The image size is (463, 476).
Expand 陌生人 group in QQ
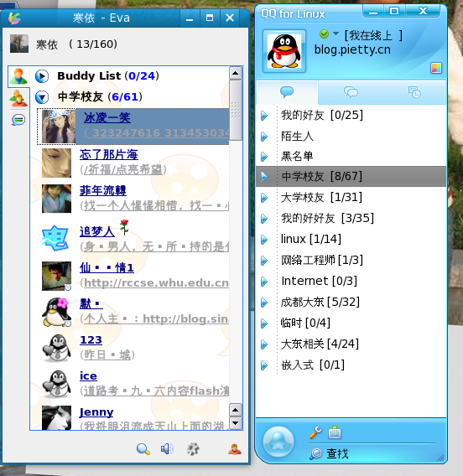point(264,137)
